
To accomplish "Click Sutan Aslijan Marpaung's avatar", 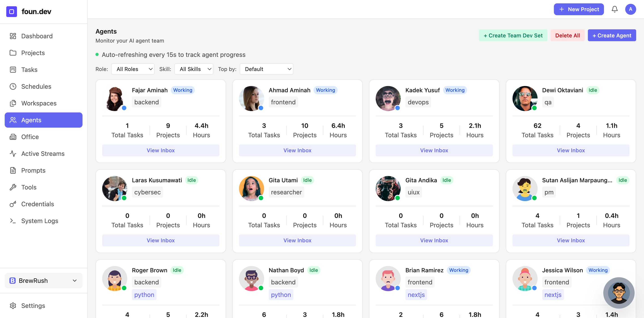I will tap(525, 189).
